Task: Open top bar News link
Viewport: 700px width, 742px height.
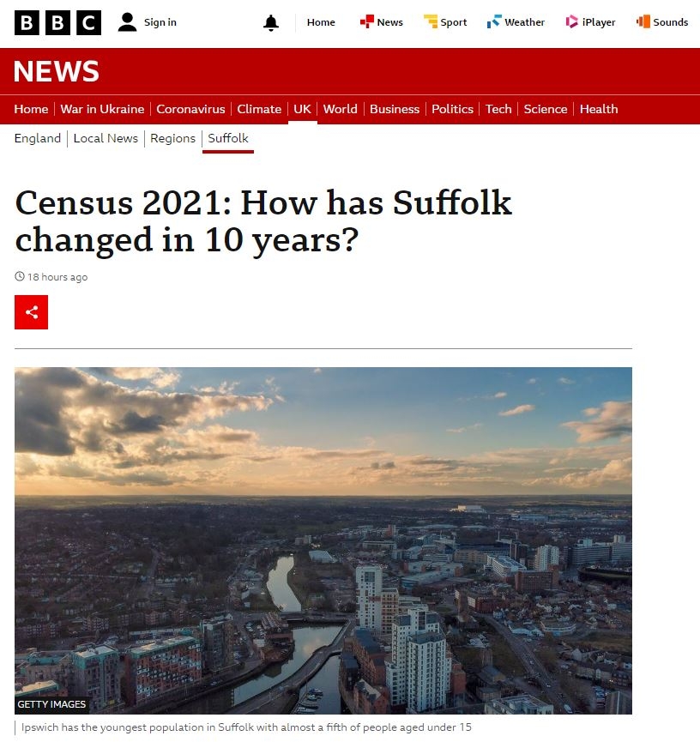Action: coord(381,22)
